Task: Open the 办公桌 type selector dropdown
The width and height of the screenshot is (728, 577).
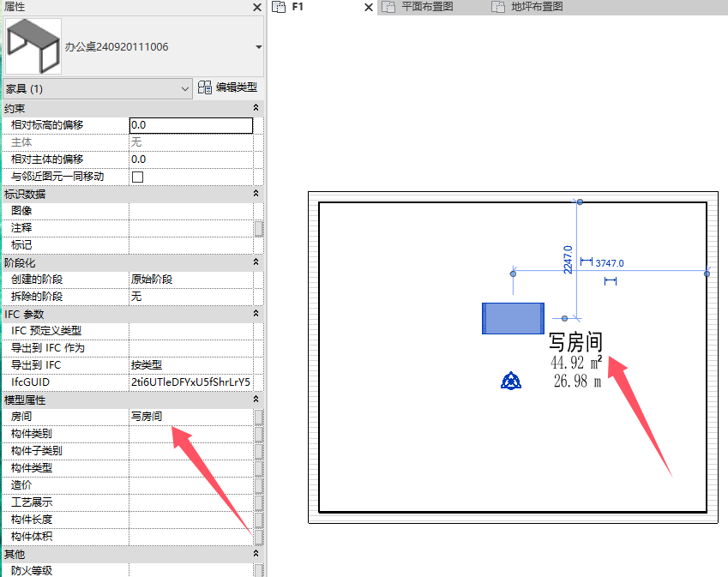Action: 259,47
